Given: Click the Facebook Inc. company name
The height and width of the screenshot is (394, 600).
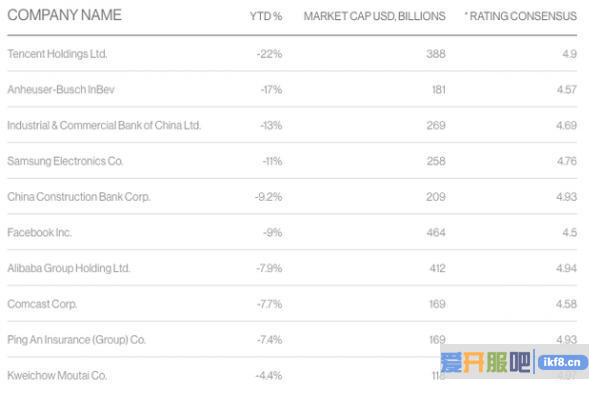Looking at the screenshot, I should coord(39,233).
